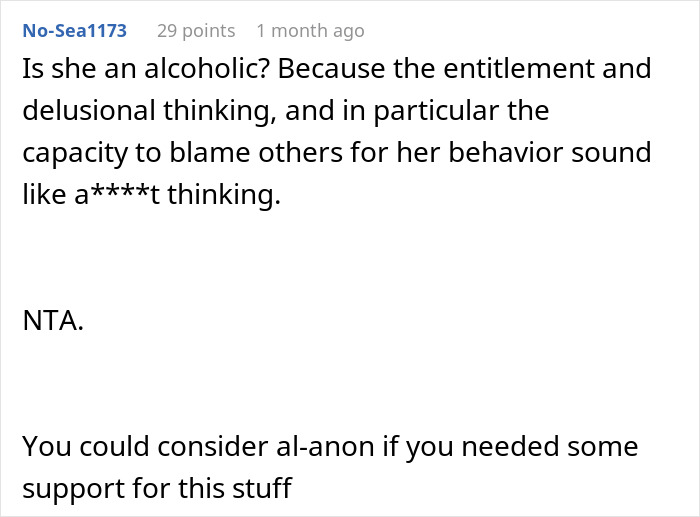The width and height of the screenshot is (700, 517).
Task: Click the "NTA." verdict text
Action: point(50,323)
